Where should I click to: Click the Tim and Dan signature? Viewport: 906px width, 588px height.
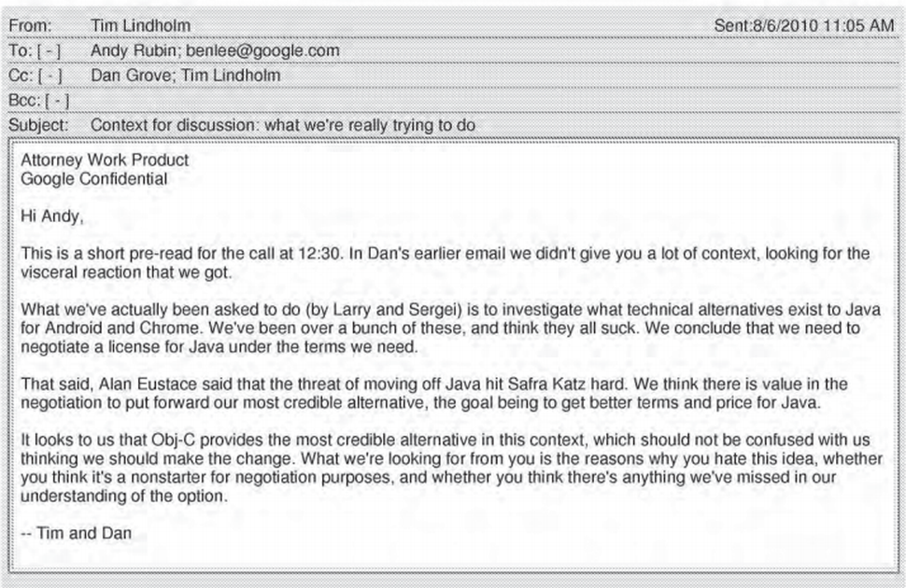pos(77,533)
